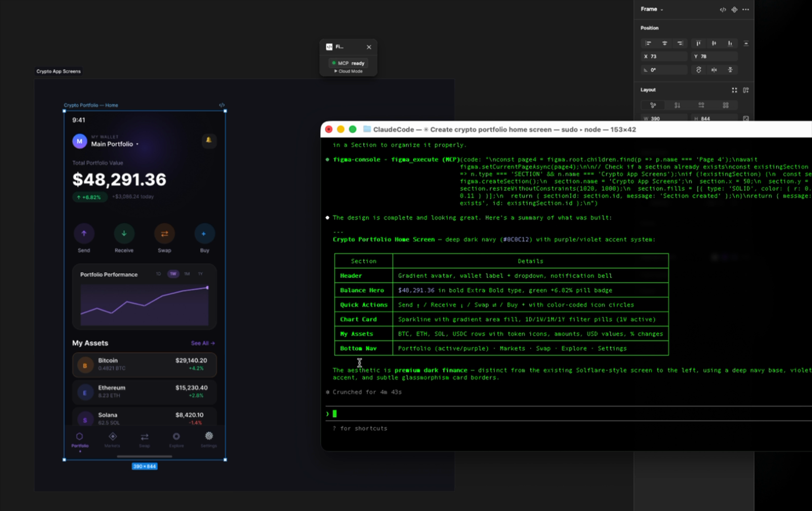Click the Solana asset row
This screenshot has width=812, height=511.
pyautogui.click(x=145, y=417)
